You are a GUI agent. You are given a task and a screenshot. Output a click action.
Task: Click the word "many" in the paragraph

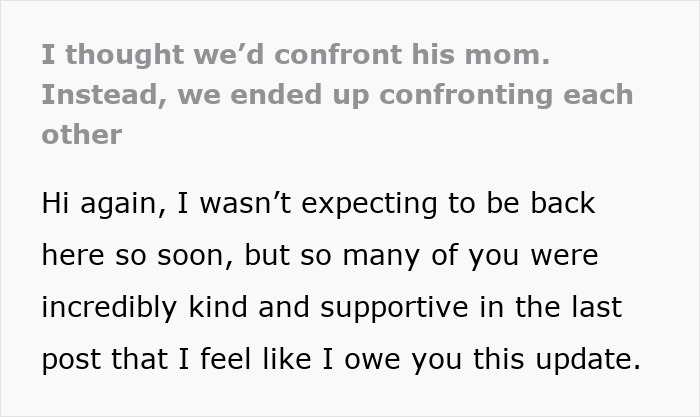coord(381,257)
